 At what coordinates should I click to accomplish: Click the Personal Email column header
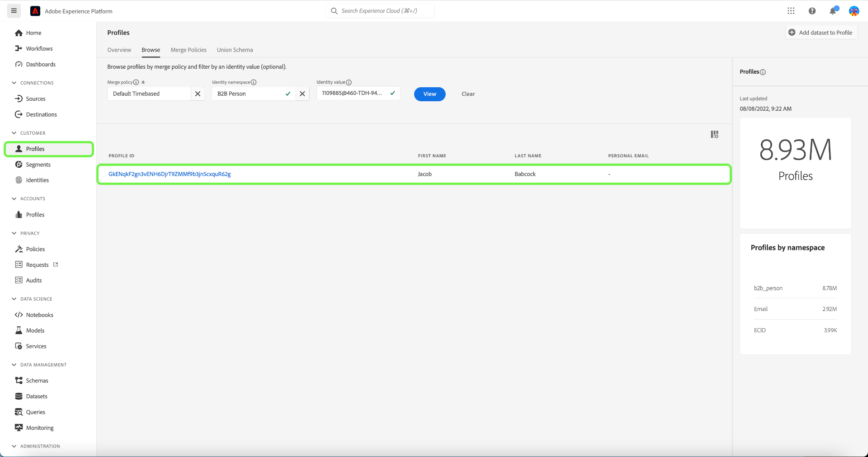click(x=628, y=156)
